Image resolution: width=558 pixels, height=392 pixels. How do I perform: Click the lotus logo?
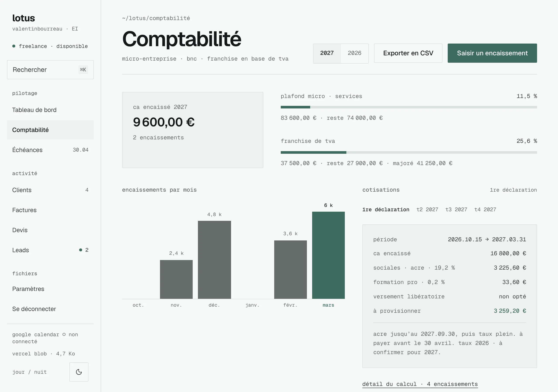24,18
